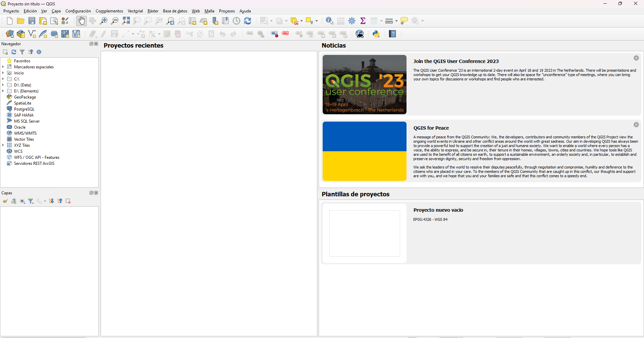The image size is (644, 338).
Task: Open the Base de datos menu
Action: 175,11
